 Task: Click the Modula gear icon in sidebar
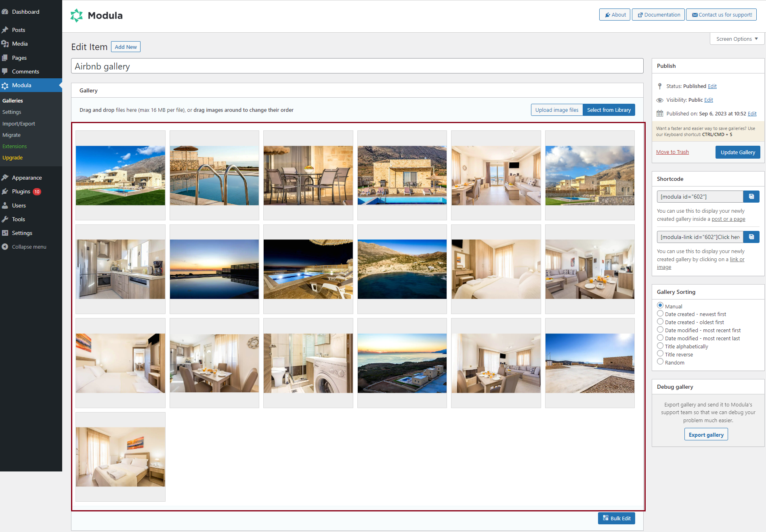[x=5, y=85]
